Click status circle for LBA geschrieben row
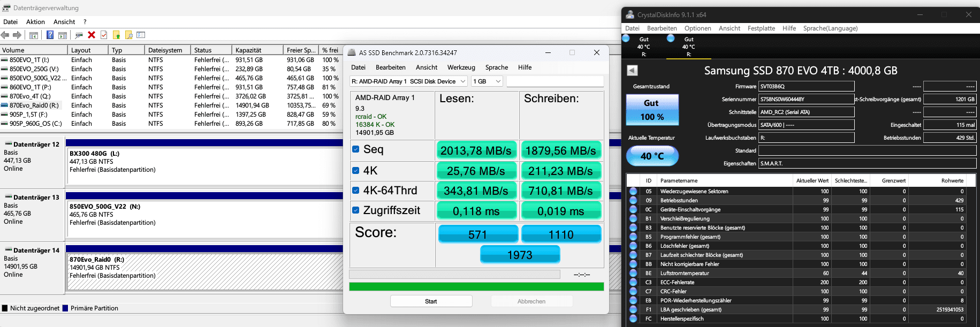 (633, 309)
